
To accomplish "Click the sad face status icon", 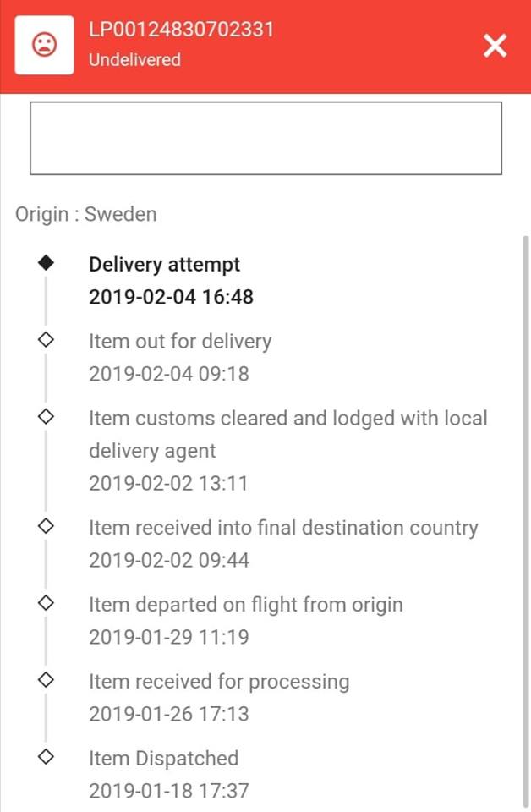I will point(45,45).
